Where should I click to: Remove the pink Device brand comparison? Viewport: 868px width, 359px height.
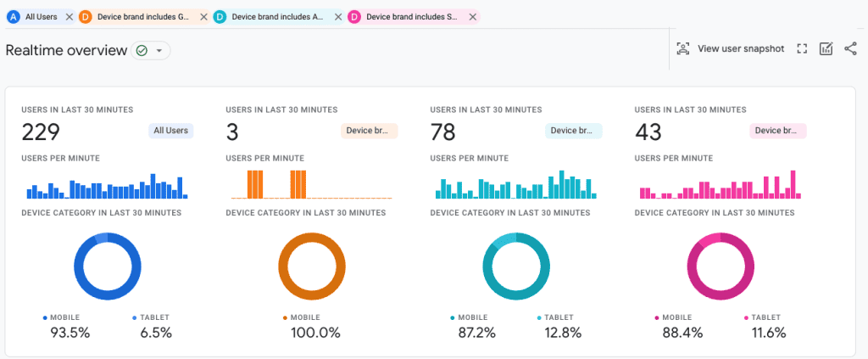pos(473,17)
